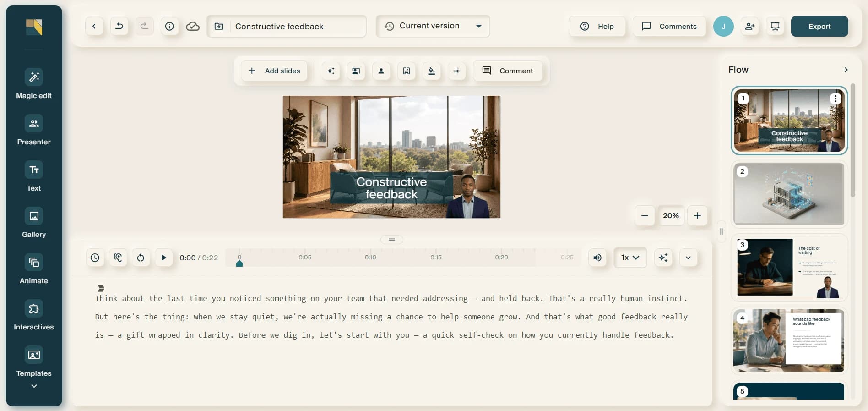Click the narration line starting "Think about the last time"
Viewport: 868px width, 411px height.
pyautogui.click(x=391, y=298)
